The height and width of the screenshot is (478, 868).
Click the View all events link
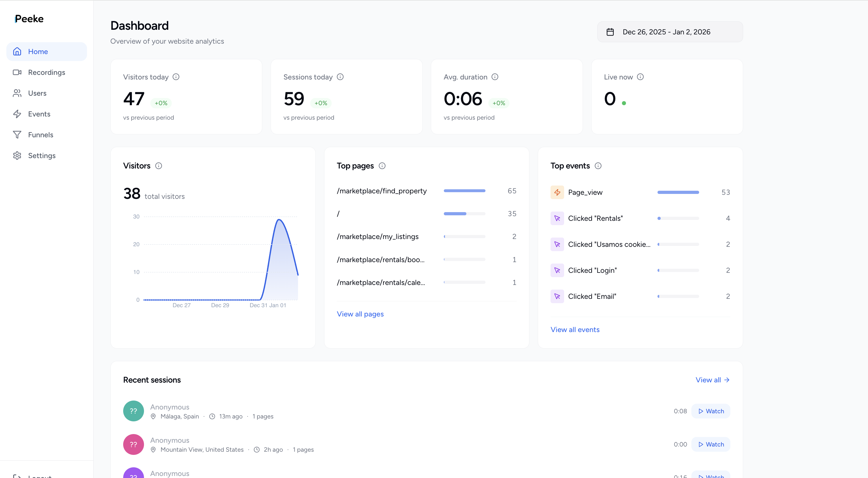[x=575, y=329]
